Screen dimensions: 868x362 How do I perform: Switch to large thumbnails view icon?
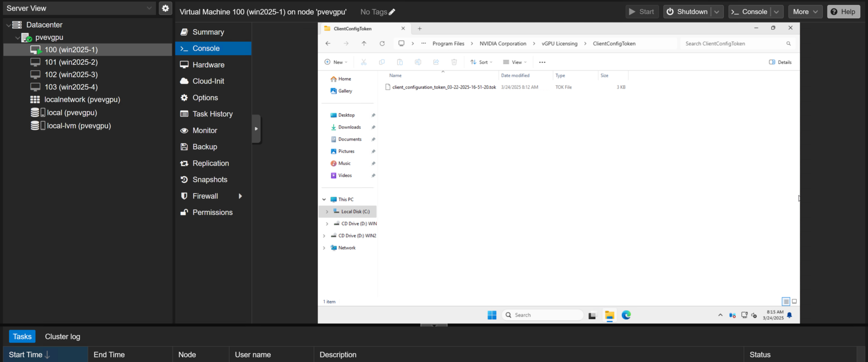pyautogui.click(x=794, y=301)
